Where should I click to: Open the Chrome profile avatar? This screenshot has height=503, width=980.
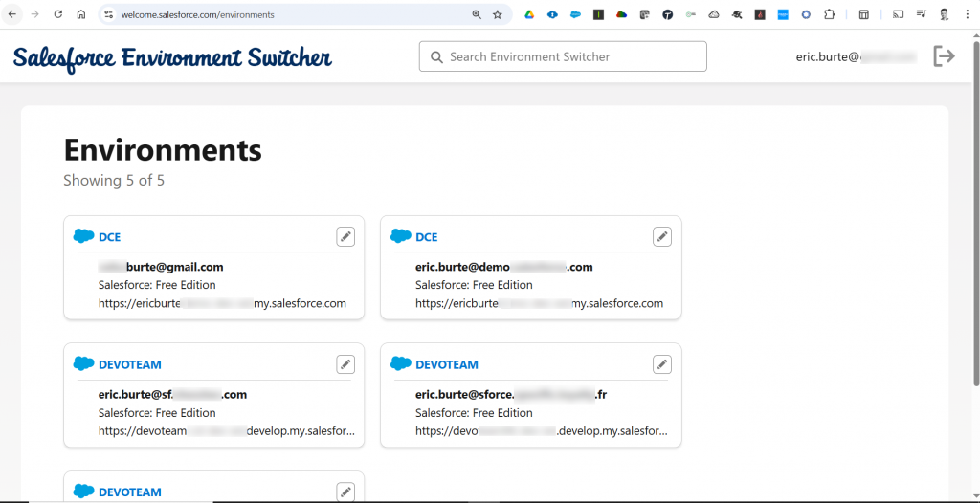[x=945, y=14]
